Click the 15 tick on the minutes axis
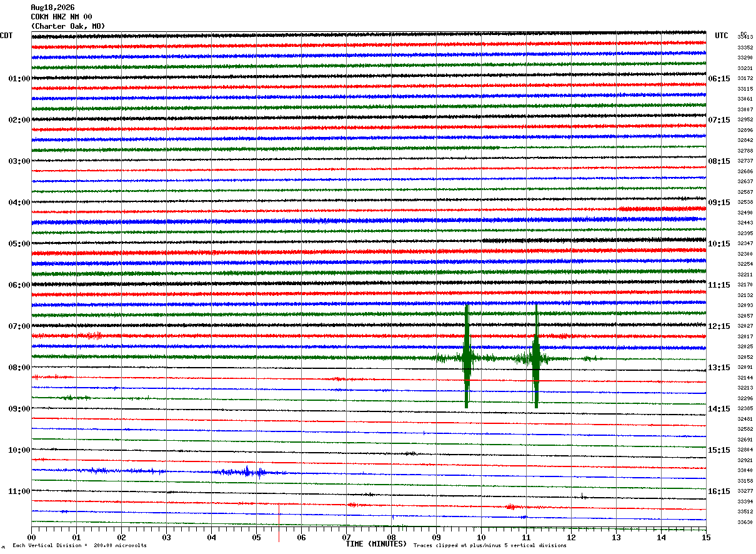756x554 pixels. (706, 537)
